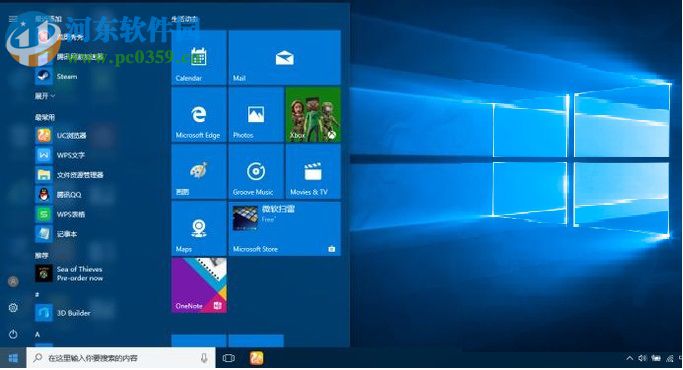Click the Windows Start button

(13, 358)
